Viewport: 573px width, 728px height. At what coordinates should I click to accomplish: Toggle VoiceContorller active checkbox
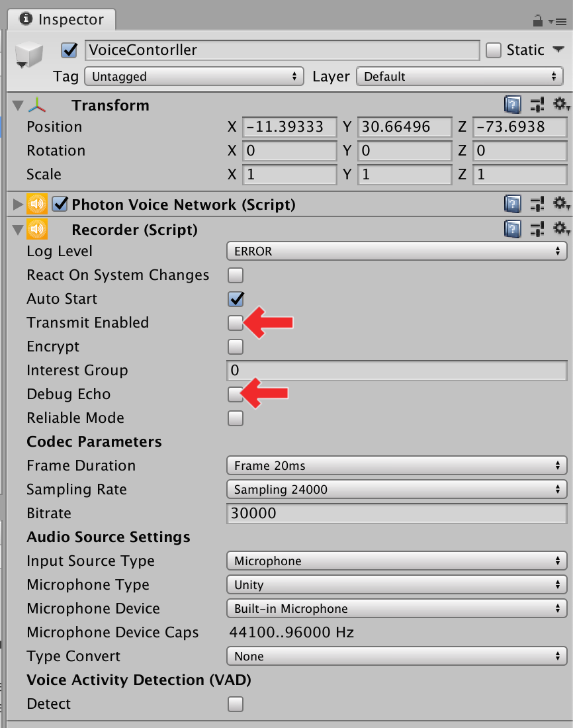coord(69,50)
